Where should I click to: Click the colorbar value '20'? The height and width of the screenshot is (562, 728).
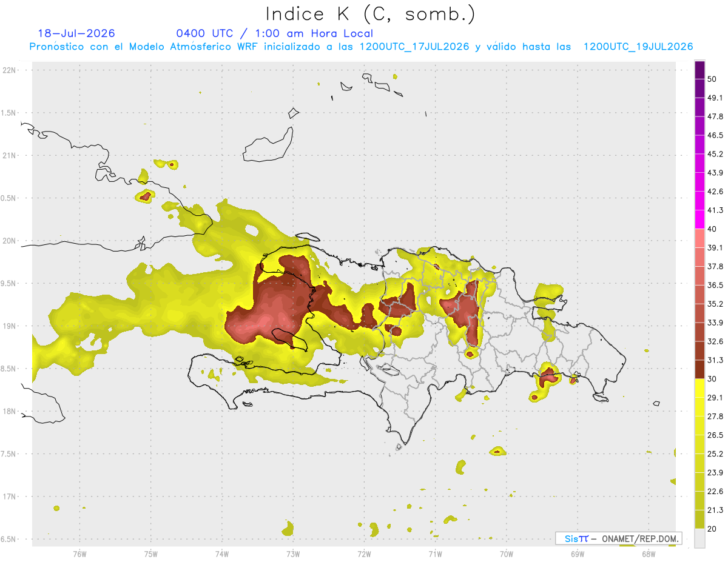(712, 529)
